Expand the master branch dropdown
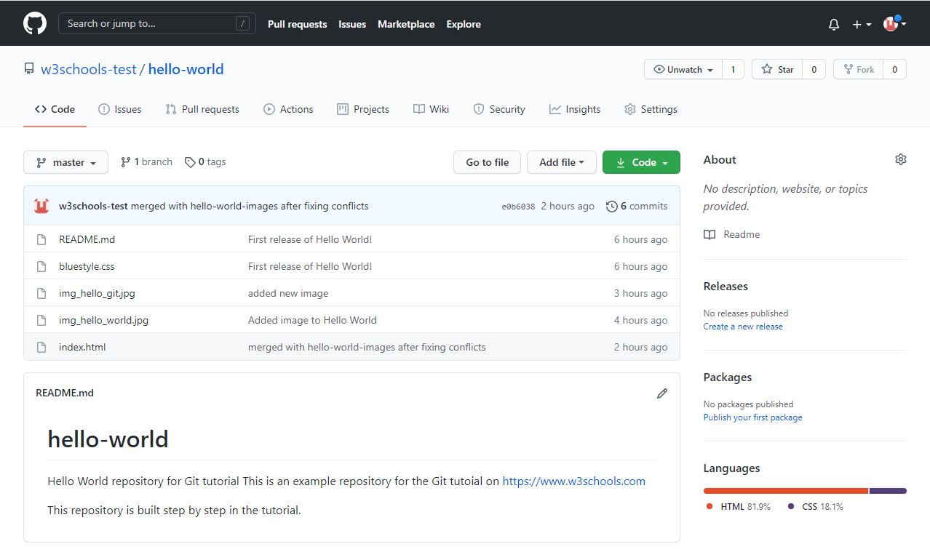Screen dimensions: 930x560 pyautogui.click(x=65, y=162)
